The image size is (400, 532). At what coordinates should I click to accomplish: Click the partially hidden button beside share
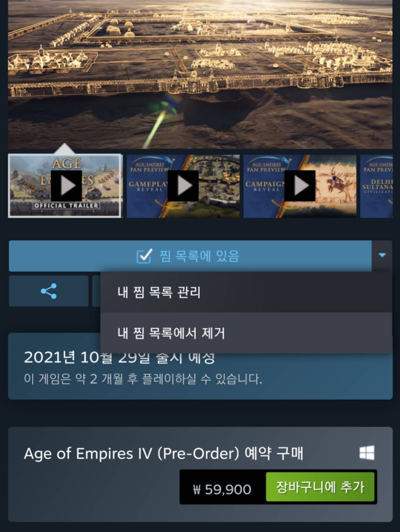pyautogui.click(x=96, y=291)
